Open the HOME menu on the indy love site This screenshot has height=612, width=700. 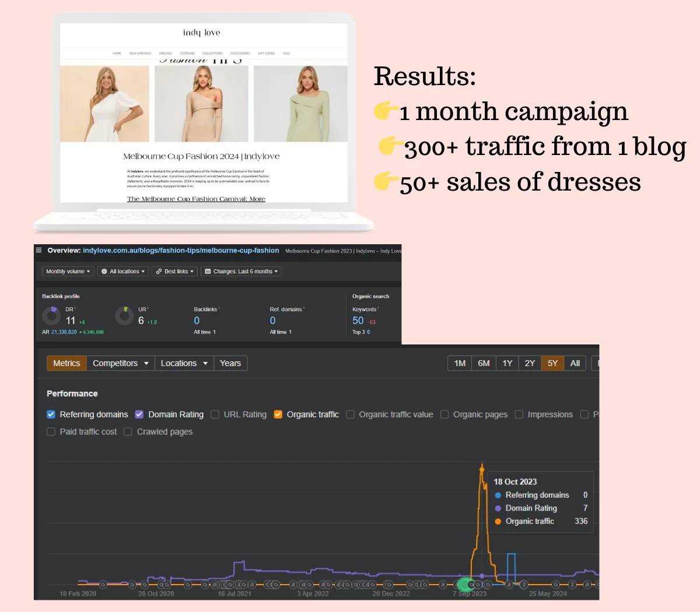pos(117,54)
